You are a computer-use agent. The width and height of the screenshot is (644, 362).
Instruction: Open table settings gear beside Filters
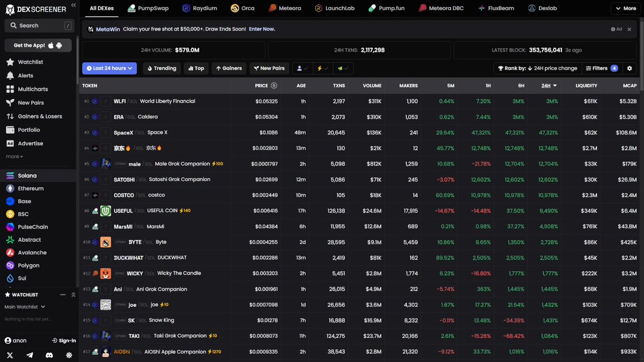630,68
